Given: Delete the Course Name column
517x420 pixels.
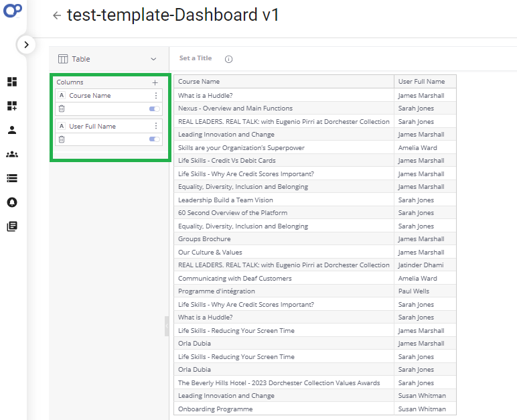Looking at the screenshot, I should coord(62,109).
